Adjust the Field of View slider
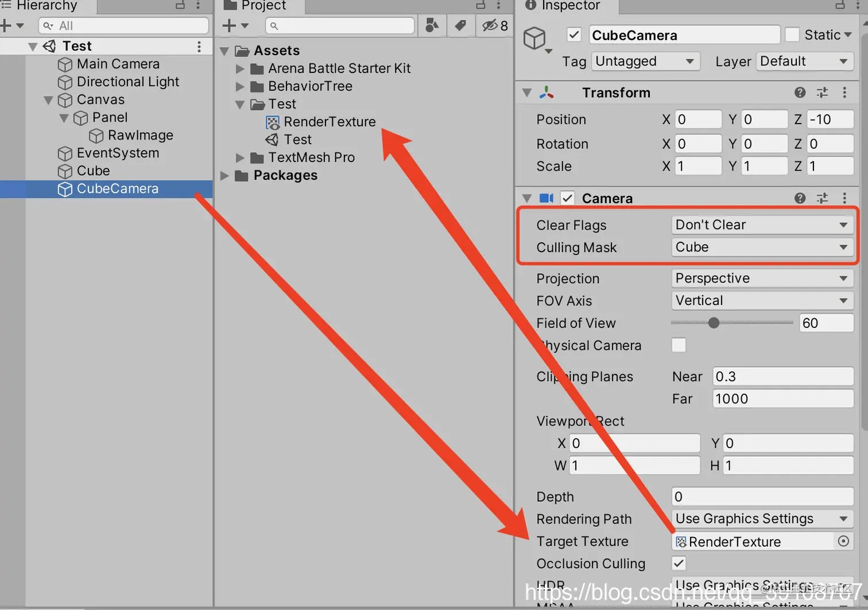 [714, 323]
